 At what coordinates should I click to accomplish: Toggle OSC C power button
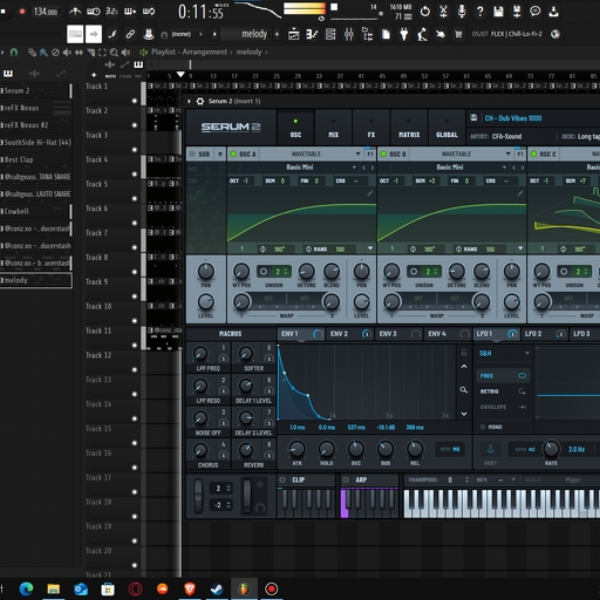[533, 154]
